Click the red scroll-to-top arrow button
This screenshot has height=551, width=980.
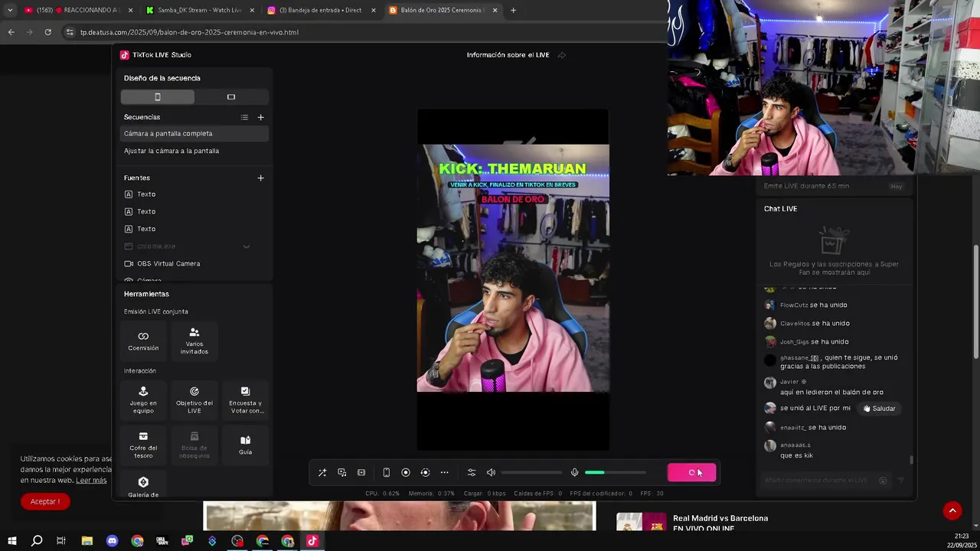952,510
